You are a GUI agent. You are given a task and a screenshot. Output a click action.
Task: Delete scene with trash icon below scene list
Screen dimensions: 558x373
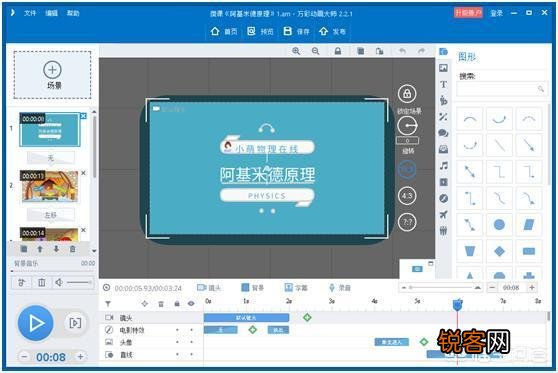pos(73,249)
